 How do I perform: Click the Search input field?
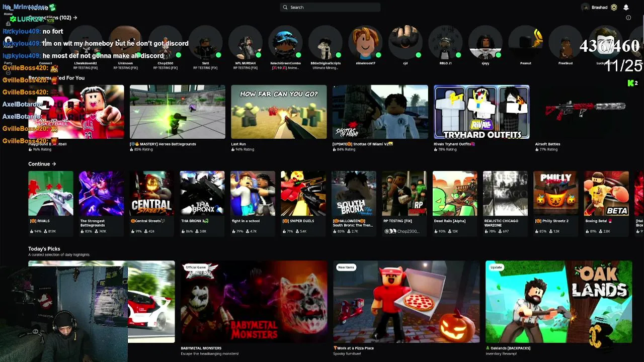click(330, 8)
